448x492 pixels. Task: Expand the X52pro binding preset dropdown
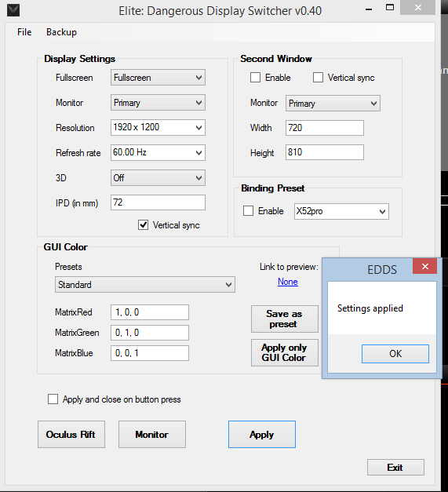point(341,211)
